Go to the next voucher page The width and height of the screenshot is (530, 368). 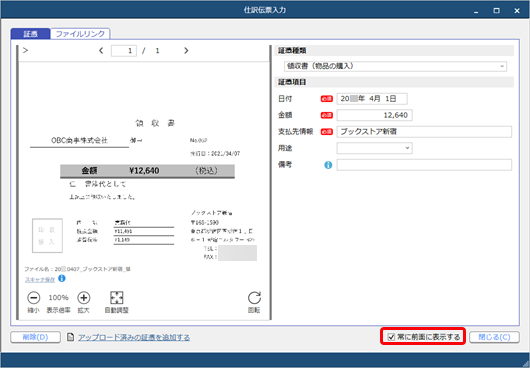pos(186,51)
